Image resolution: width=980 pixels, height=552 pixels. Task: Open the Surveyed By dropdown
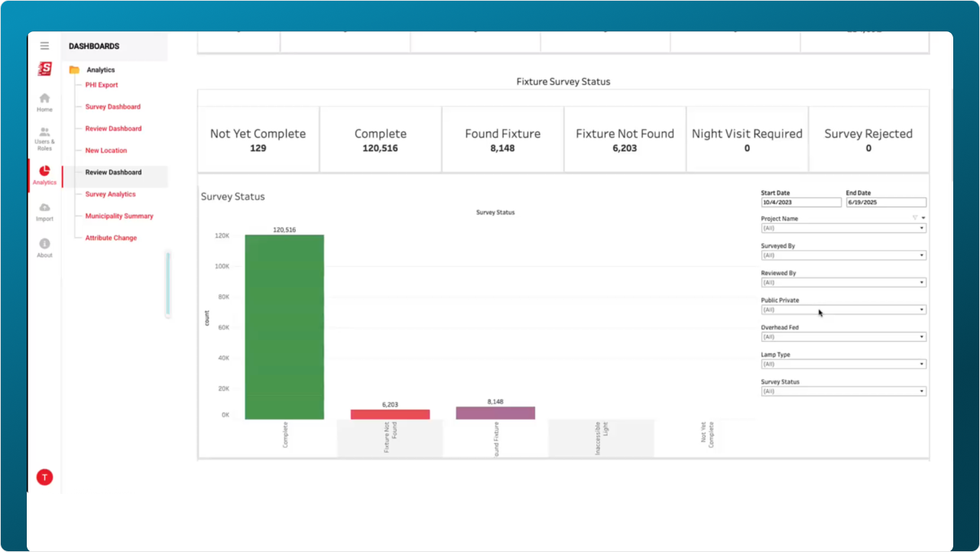pos(843,255)
